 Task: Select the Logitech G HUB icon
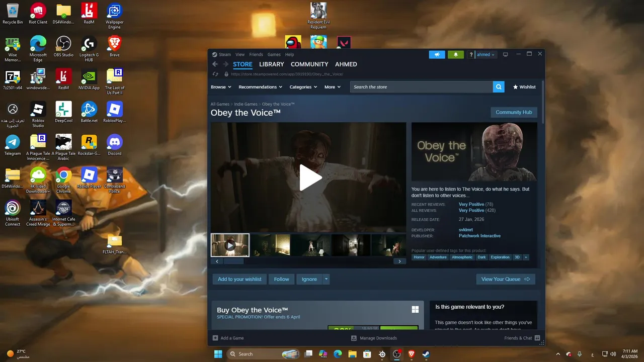89,49
